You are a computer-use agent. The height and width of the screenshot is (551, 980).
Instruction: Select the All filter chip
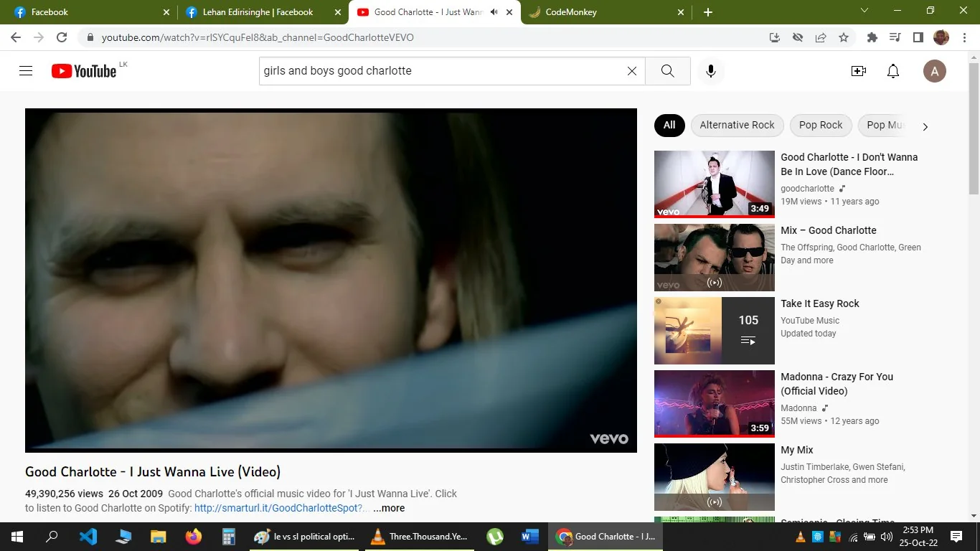[x=669, y=125]
